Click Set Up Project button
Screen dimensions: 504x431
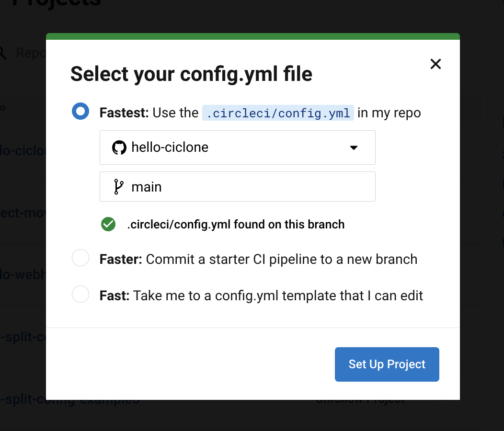(387, 364)
